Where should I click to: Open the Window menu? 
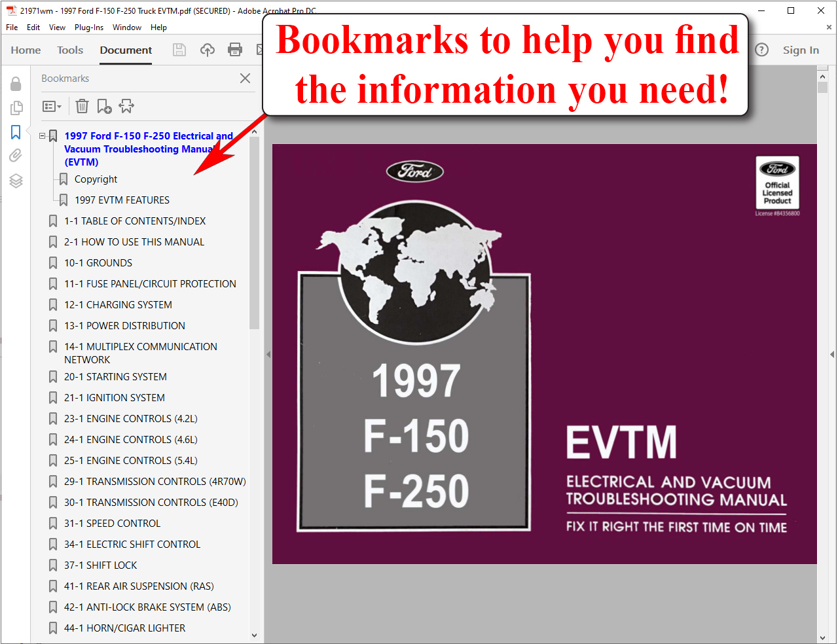tap(127, 27)
